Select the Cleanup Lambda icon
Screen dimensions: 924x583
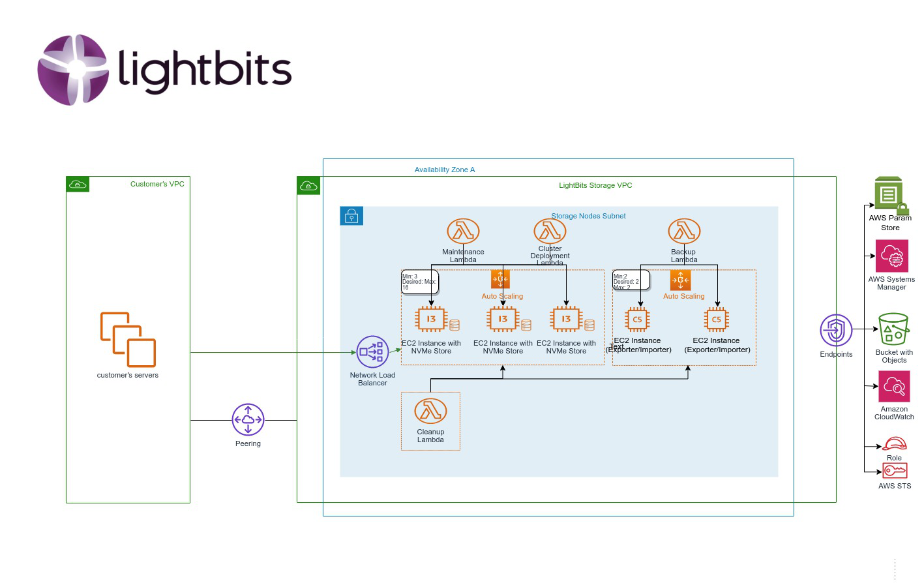point(430,411)
